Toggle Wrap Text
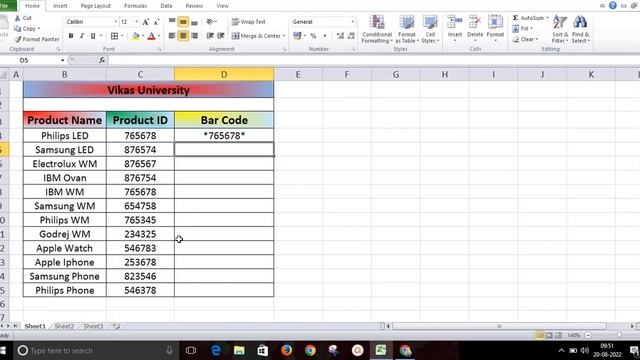This screenshot has width=640, height=360. pyautogui.click(x=249, y=22)
